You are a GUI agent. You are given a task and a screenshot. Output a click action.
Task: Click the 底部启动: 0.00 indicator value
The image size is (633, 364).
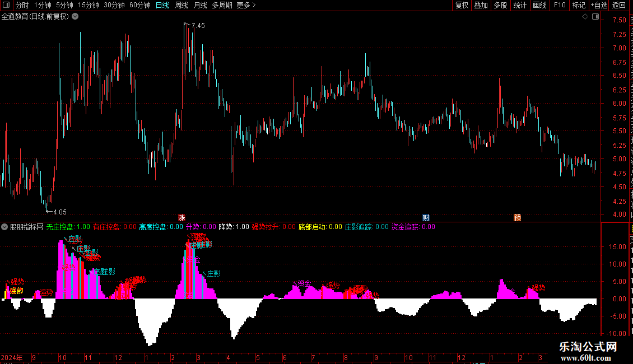(x=320, y=227)
